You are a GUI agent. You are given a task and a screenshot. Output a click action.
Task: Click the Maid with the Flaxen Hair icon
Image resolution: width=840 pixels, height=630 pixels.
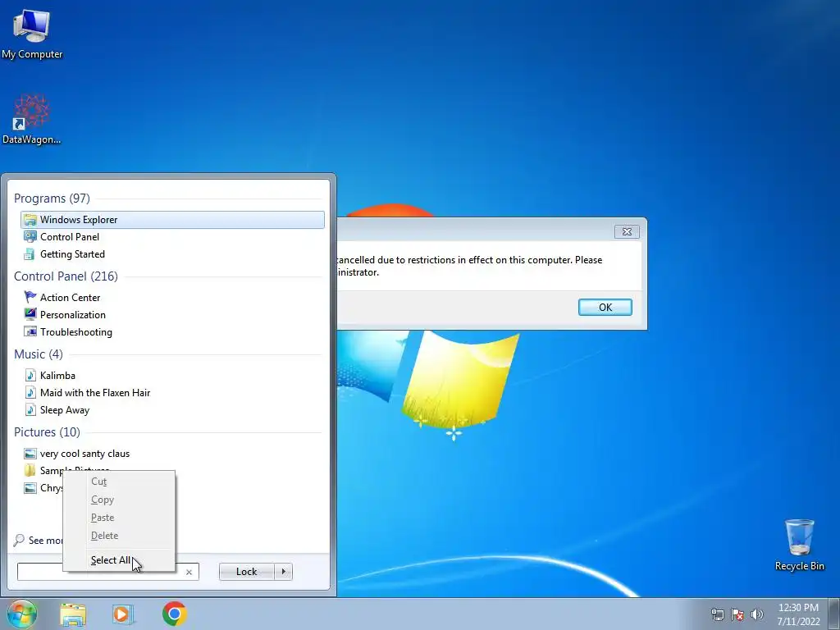coord(30,393)
